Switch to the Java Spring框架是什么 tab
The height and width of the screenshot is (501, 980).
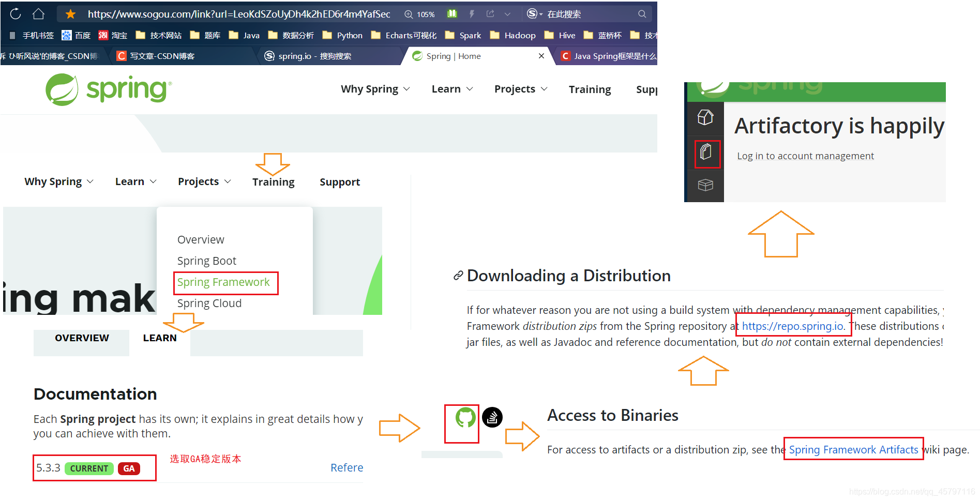point(608,56)
